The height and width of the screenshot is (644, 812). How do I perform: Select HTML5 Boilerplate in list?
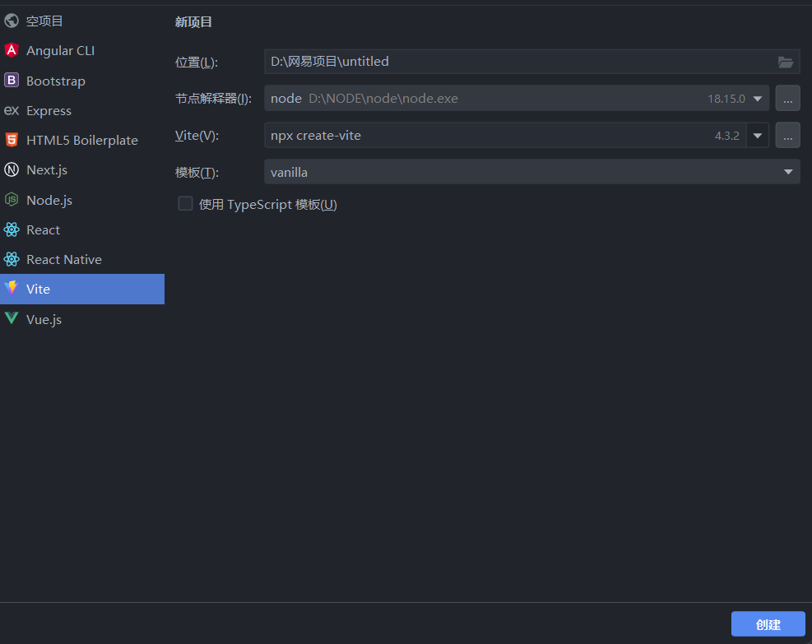(x=82, y=140)
